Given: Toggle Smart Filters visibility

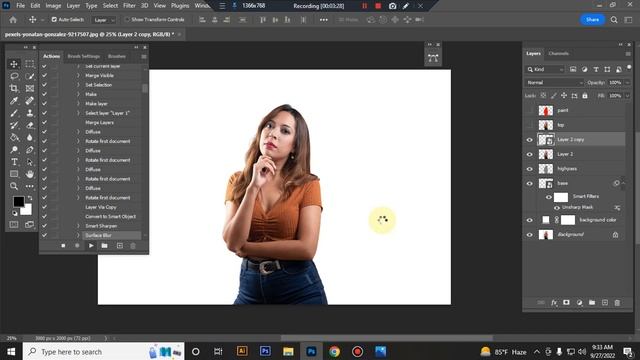Looking at the screenshot, I should pyautogui.click(x=549, y=197).
